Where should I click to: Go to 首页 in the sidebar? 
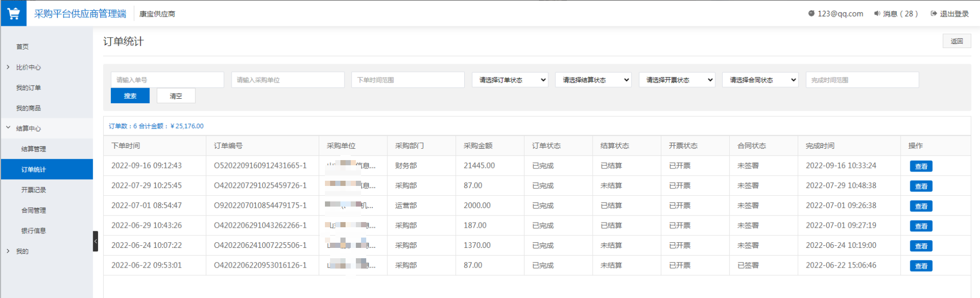tap(22, 46)
